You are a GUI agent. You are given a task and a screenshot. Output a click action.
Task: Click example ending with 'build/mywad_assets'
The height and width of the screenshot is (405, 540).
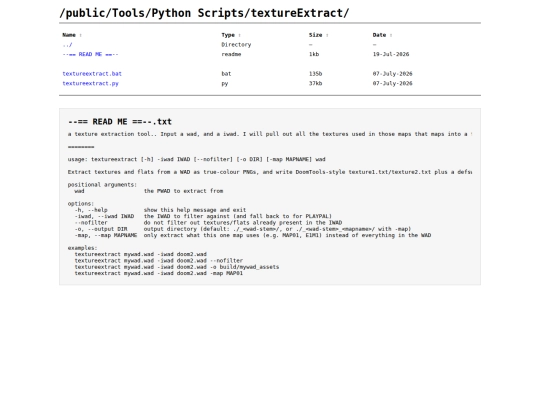pos(177,267)
